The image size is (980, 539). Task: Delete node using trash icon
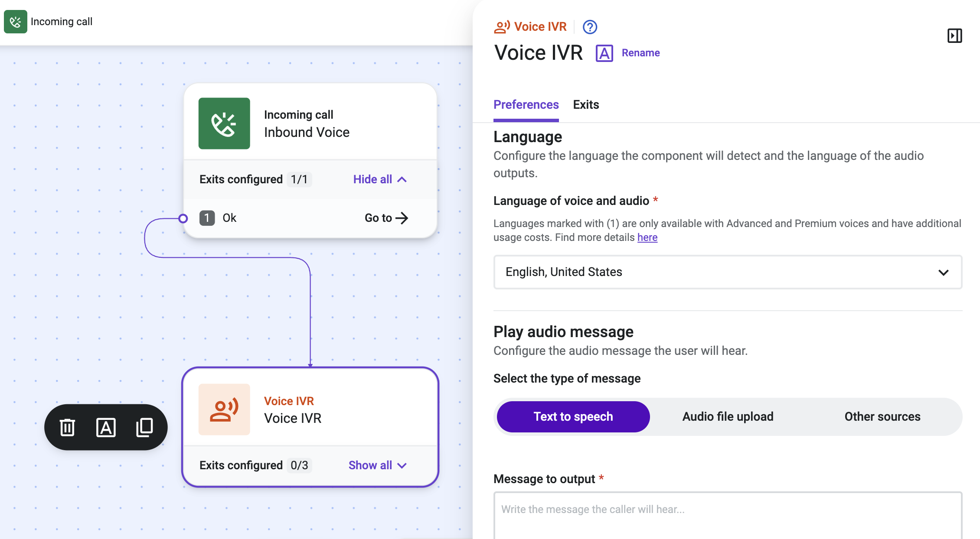tap(67, 427)
